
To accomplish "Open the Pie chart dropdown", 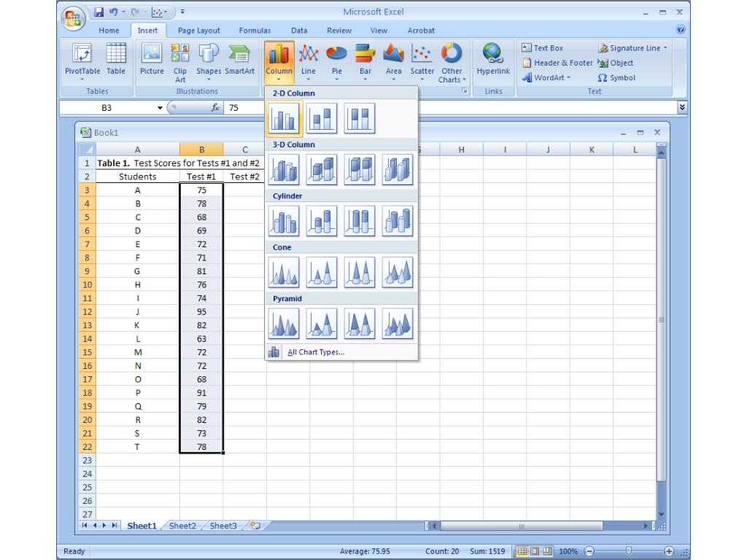I will (337, 61).
